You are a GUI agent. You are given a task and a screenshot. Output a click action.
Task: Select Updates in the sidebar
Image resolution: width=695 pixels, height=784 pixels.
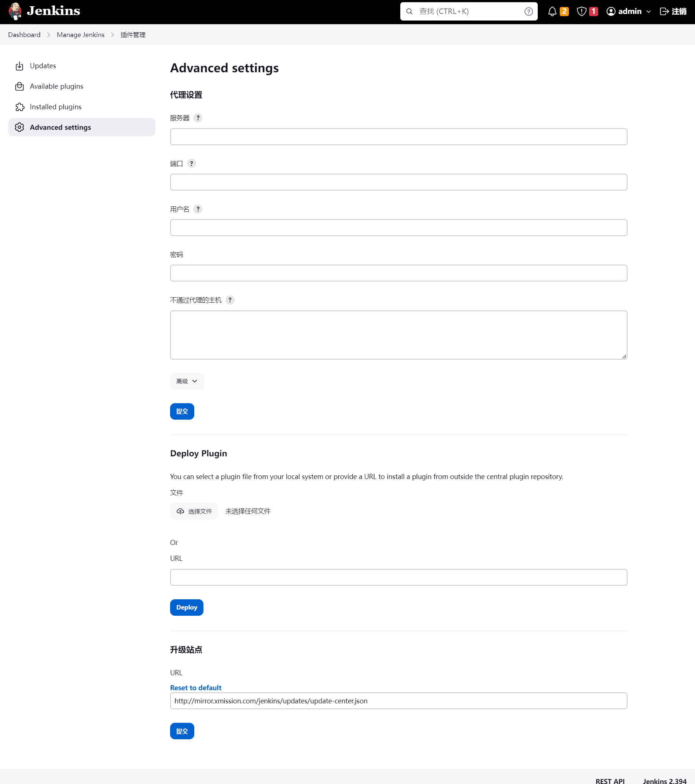click(x=43, y=66)
